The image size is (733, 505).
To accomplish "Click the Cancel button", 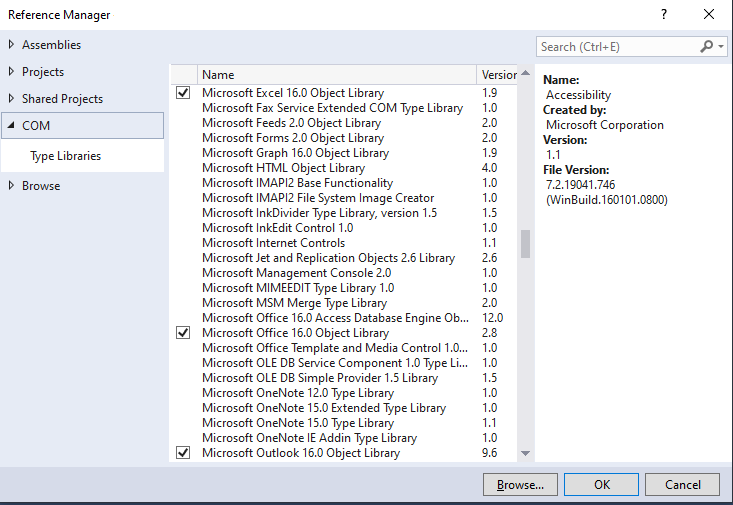I will click(683, 484).
